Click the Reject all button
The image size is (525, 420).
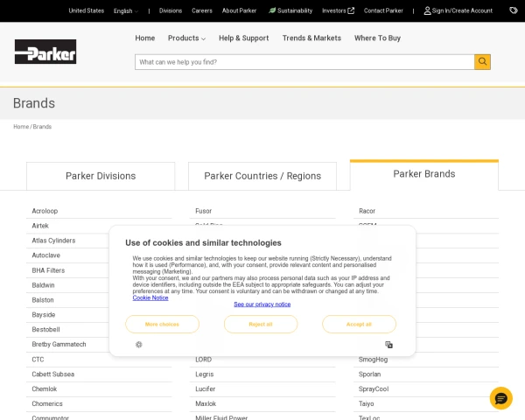tap(261, 325)
